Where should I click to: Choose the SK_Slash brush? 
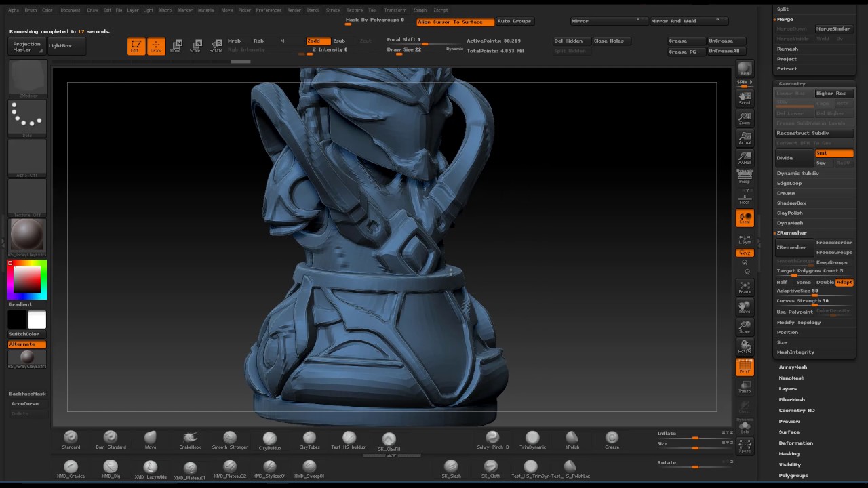(x=451, y=468)
